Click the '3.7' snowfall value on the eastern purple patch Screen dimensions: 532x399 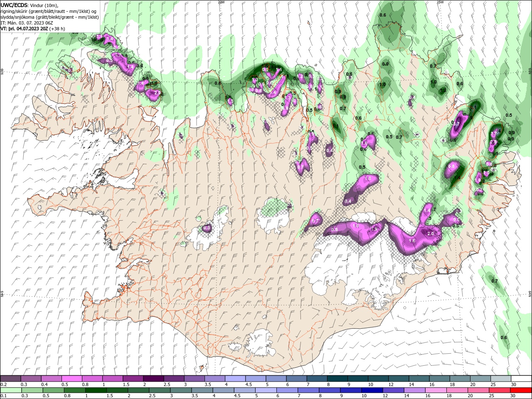[x=456, y=124]
